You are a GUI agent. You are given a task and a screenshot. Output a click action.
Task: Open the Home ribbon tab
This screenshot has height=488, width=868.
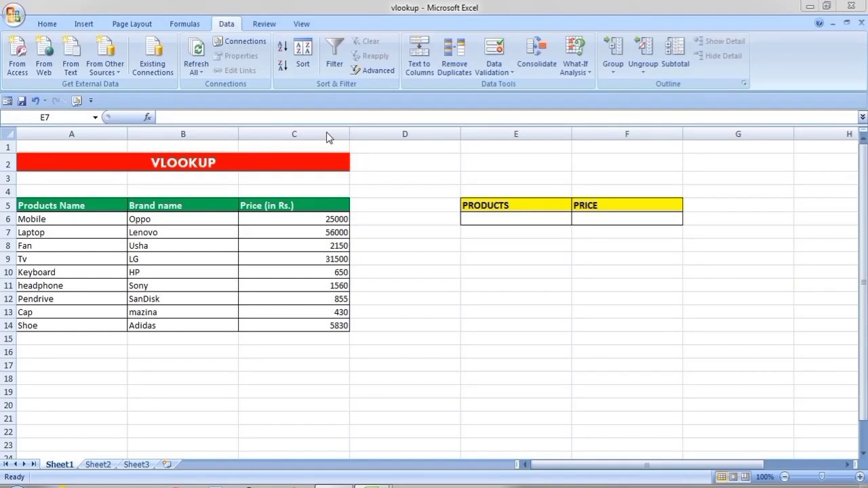pos(47,24)
